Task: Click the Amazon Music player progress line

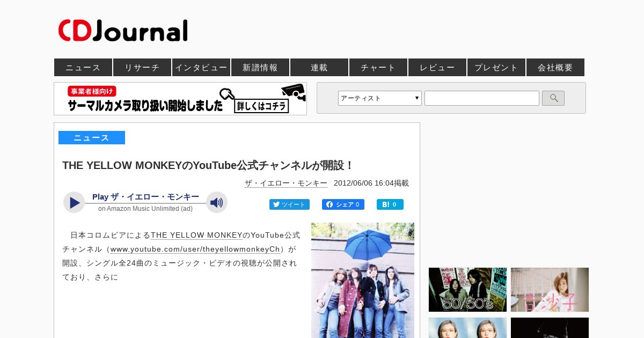Action: (145, 203)
